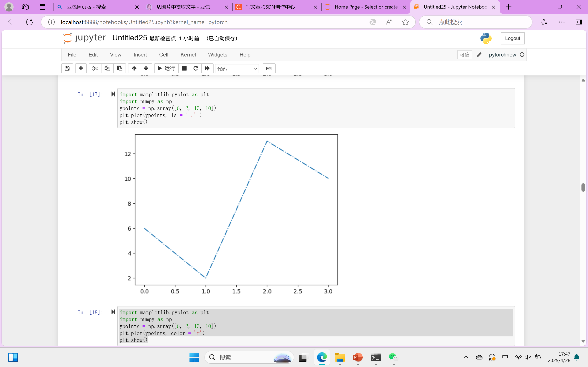Show hidden system tray icons chevron
The width and height of the screenshot is (588, 367).
click(466, 357)
